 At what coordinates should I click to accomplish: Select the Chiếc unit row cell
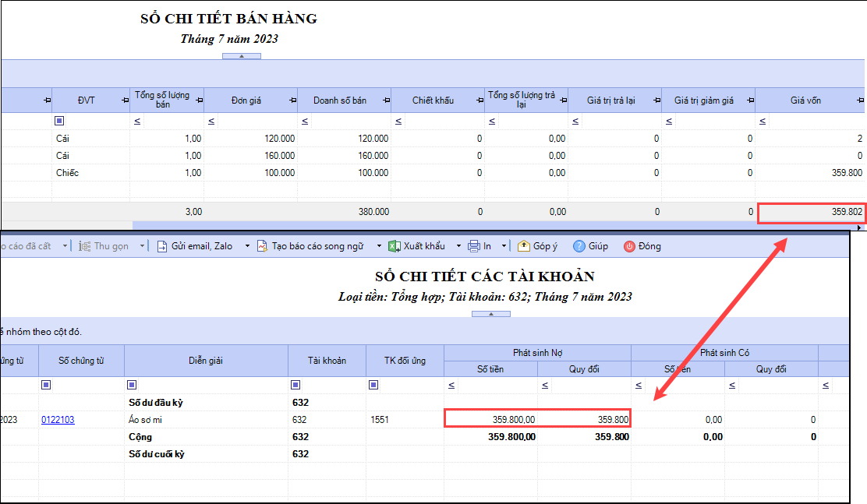[x=90, y=173]
